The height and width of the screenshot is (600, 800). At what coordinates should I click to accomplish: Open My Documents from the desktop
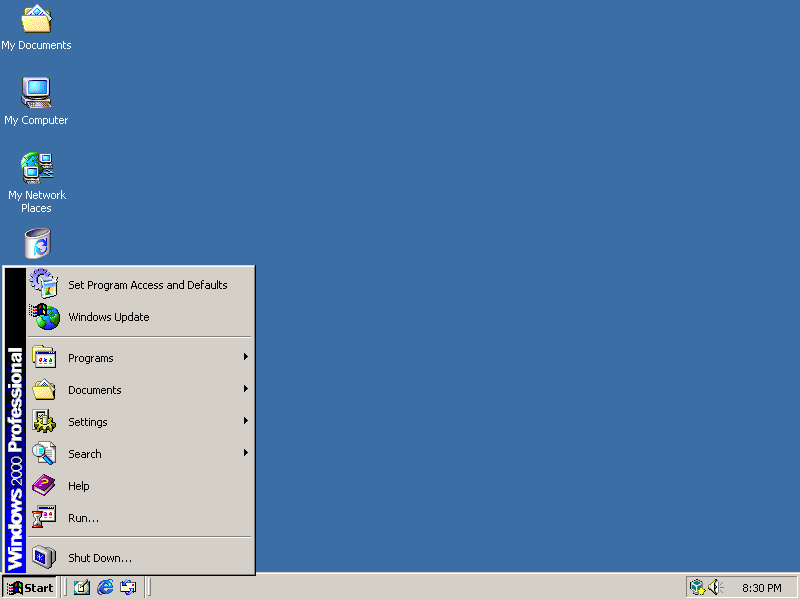(x=36, y=25)
